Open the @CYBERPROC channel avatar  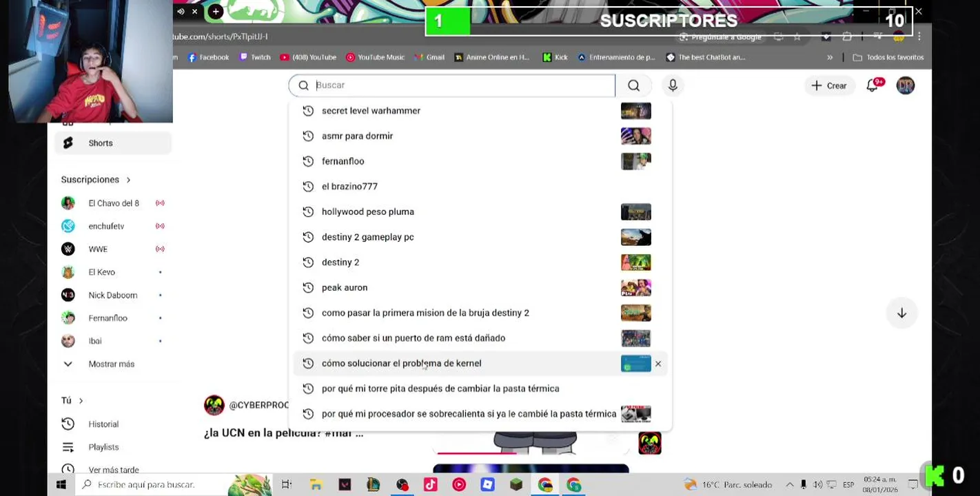(x=214, y=405)
